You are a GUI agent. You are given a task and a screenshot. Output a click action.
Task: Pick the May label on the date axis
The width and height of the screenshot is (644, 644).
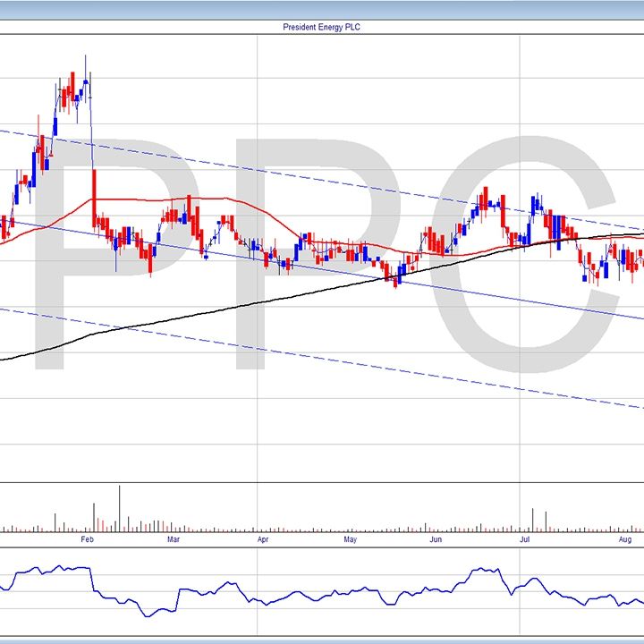point(350,540)
